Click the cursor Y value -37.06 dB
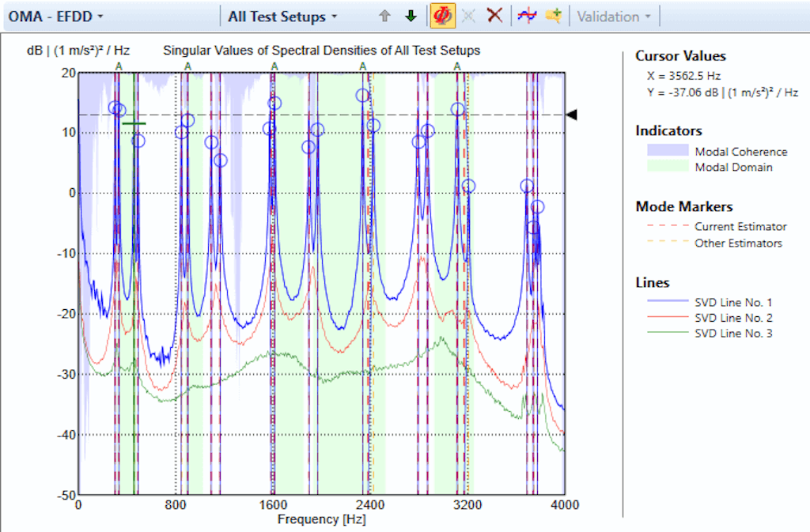 click(722, 92)
